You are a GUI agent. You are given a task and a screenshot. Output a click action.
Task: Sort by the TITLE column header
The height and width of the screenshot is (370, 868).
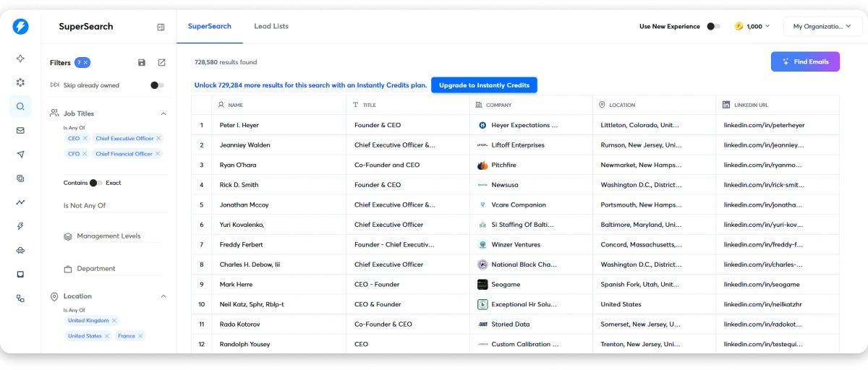click(x=369, y=105)
